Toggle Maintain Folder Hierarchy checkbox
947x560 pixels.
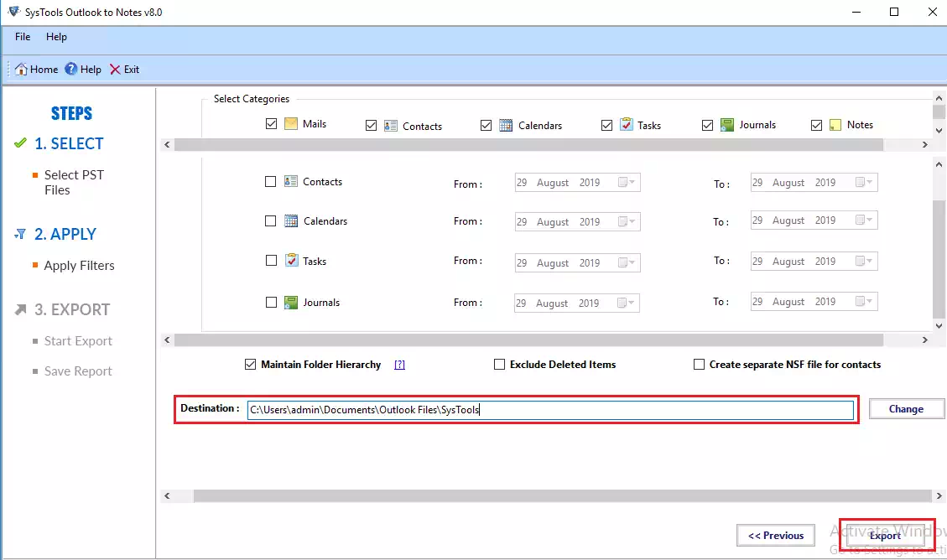coord(250,364)
